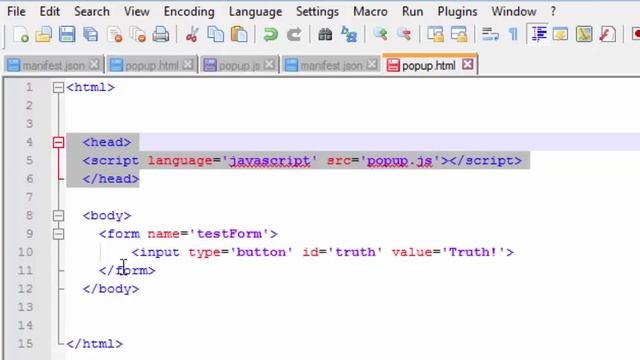Open the View menu
The width and height of the screenshot is (640, 360).
coord(137,11)
